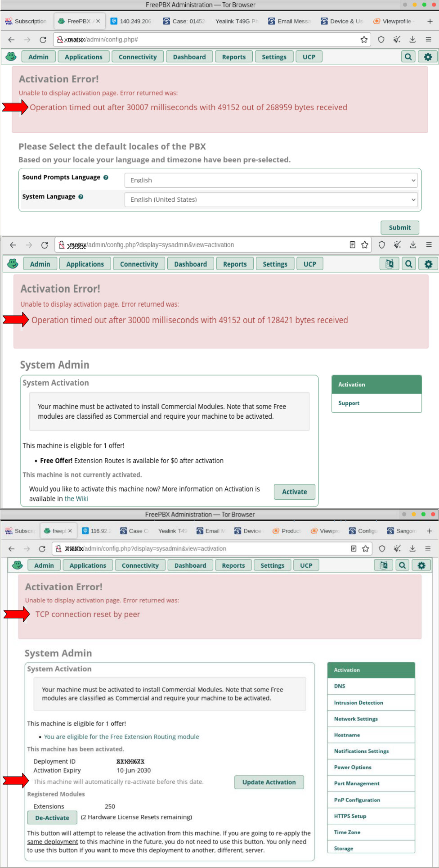The width and height of the screenshot is (439, 868).
Task: Toggle reader view in the window with the Sangom tab
Action: 354,548
